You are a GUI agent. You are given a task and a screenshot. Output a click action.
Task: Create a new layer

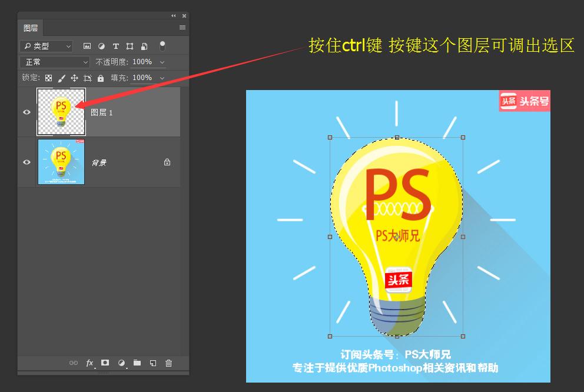click(152, 363)
